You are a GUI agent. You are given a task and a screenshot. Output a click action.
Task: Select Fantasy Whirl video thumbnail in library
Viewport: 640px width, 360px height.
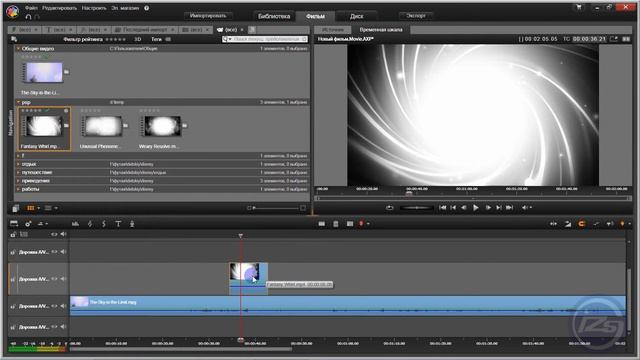[44, 126]
